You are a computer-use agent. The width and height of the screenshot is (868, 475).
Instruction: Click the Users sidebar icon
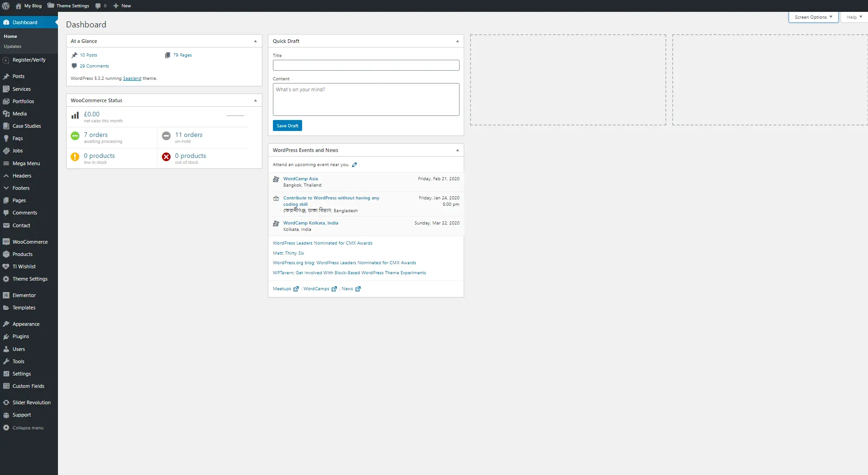(6, 349)
